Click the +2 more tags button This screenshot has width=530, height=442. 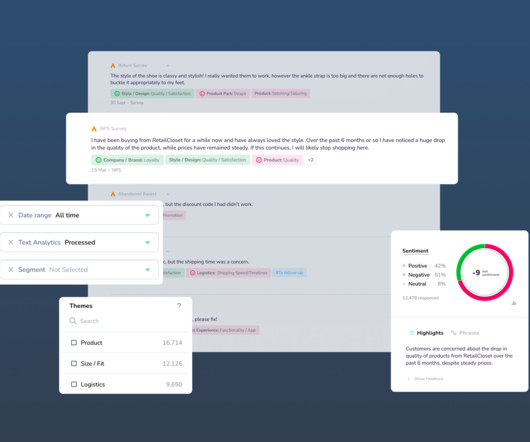(311, 160)
